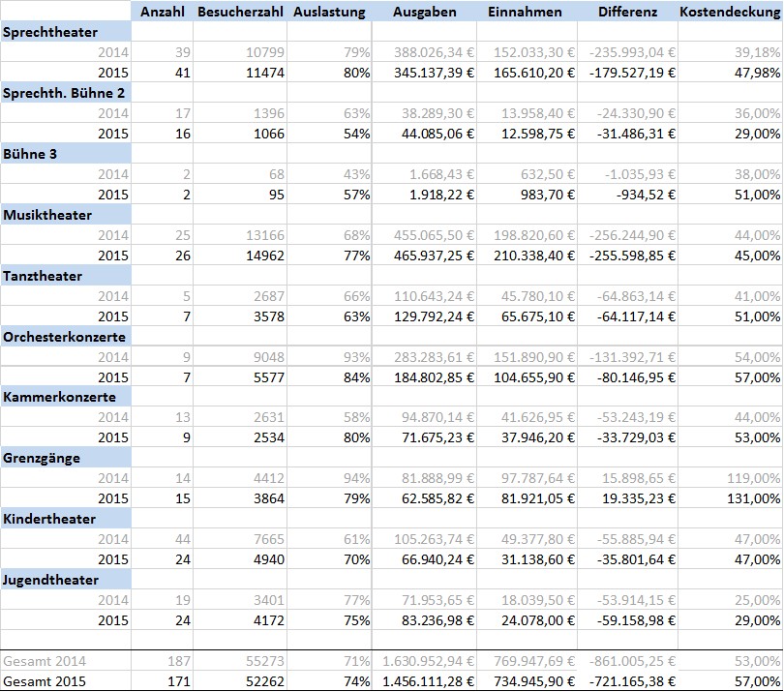
Task: Select the Besucherzahl column header
Action: tap(240, 12)
